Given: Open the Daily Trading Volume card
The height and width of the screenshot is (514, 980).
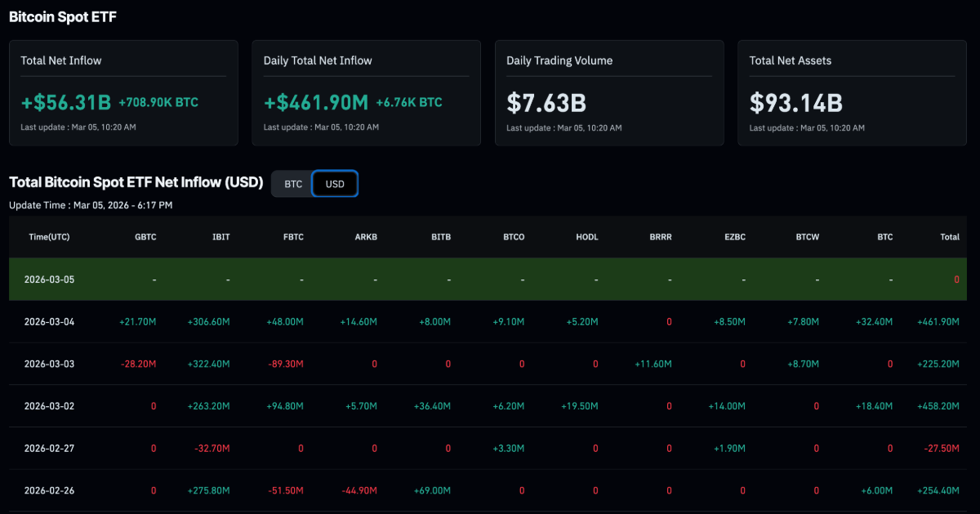Looking at the screenshot, I should [608, 92].
